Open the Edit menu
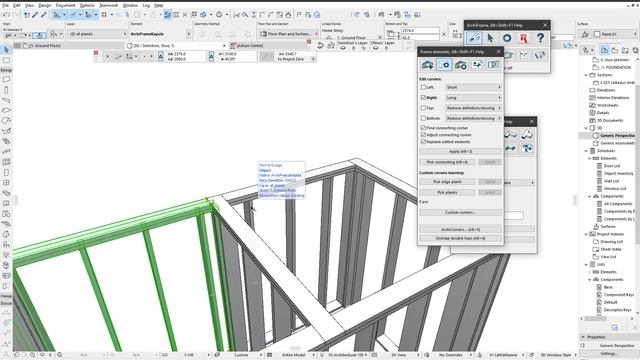Image resolution: width=640 pixels, height=360 pixels. [17, 5]
